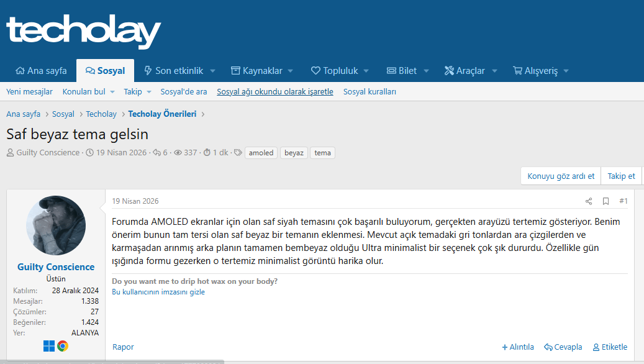Open Alışveriş menu item
This screenshot has height=364, width=644.
535,71
